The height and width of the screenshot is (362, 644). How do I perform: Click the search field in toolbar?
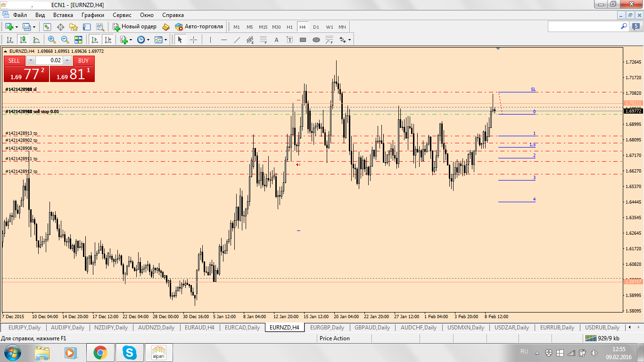tap(584, 27)
